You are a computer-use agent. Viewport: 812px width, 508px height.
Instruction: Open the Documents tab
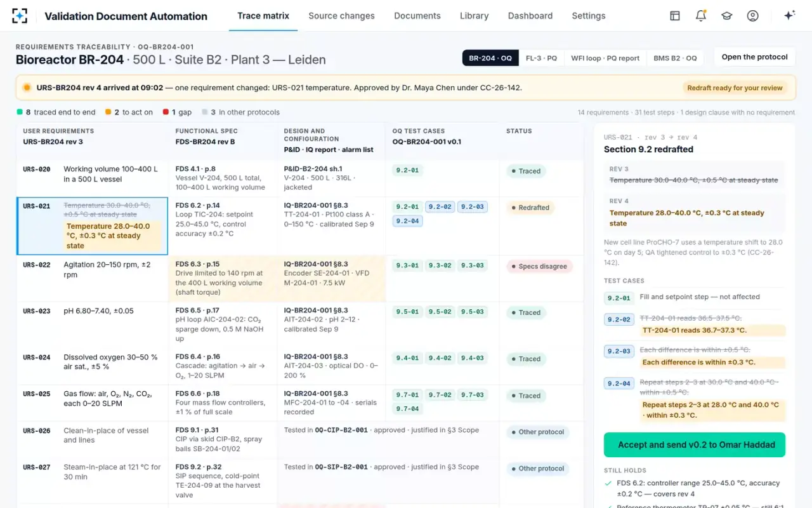[x=417, y=16]
